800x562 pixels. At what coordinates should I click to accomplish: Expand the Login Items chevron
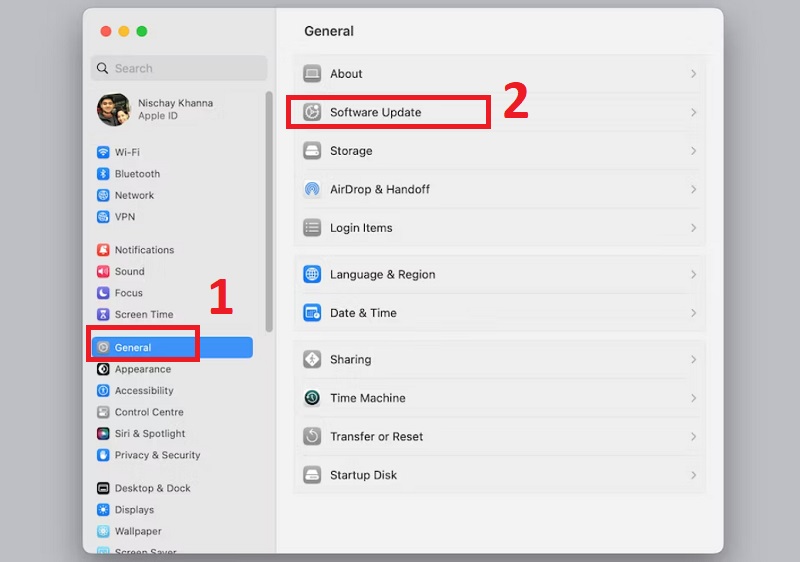(693, 228)
